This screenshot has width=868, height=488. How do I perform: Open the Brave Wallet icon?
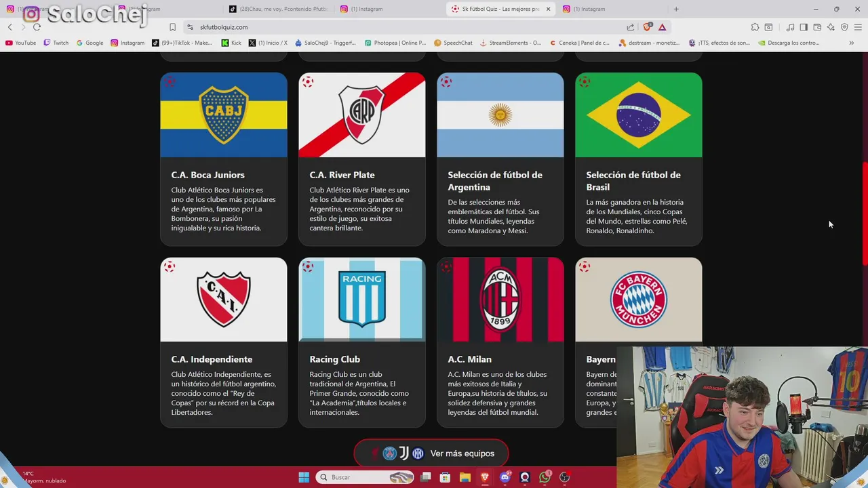(x=817, y=27)
